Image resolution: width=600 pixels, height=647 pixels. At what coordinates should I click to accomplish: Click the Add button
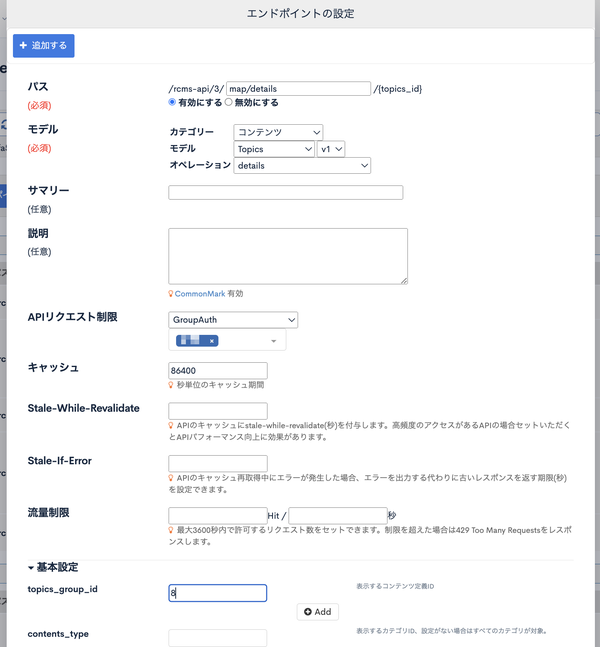318,612
